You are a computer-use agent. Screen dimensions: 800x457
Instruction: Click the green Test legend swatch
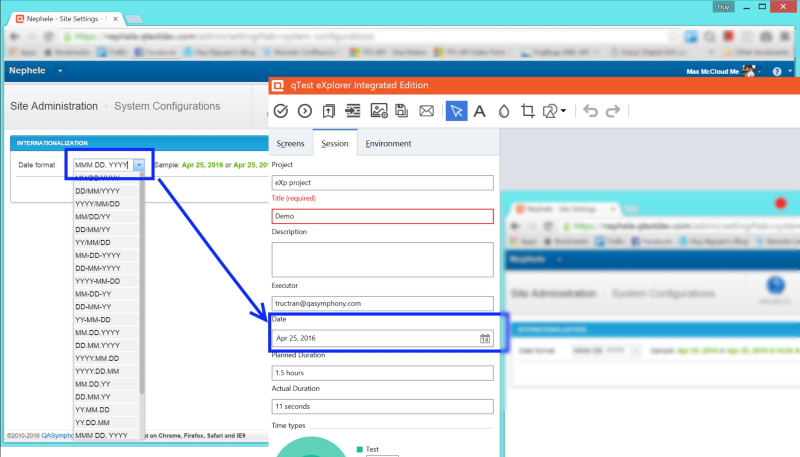point(360,449)
